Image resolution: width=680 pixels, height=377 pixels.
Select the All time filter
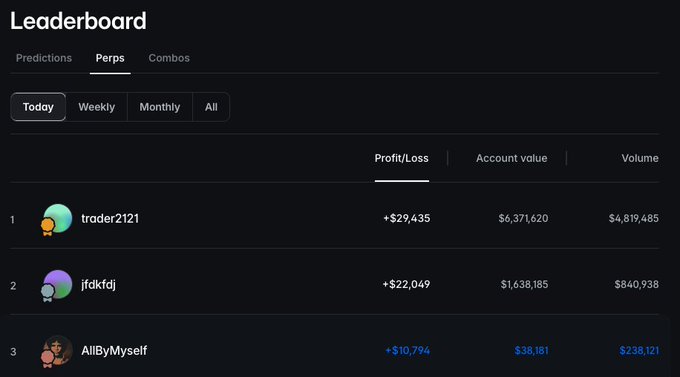[x=211, y=107]
